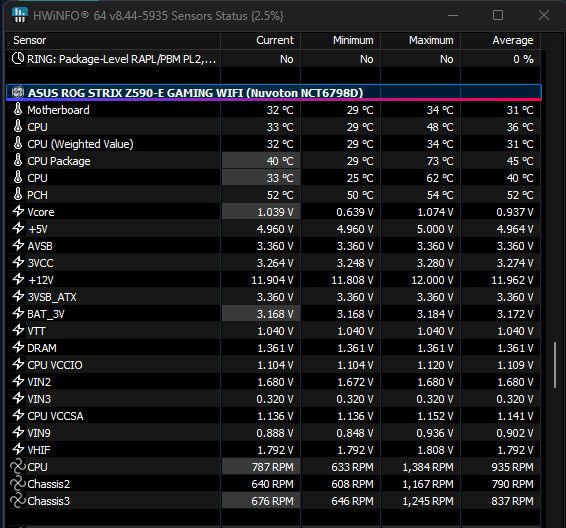Click the fan icon beside Chassis3

(18, 501)
